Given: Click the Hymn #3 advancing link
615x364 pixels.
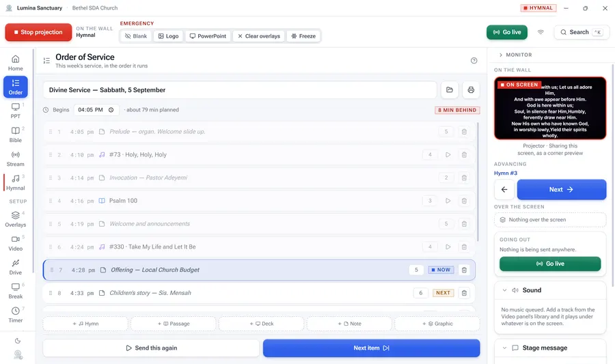Looking at the screenshot, I should [505, 173].
